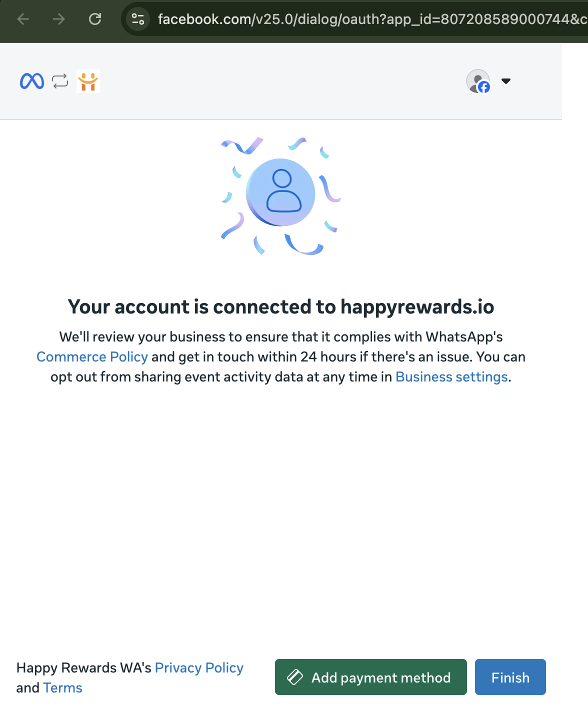Go back to the previous page

click(x=23, y=19)
